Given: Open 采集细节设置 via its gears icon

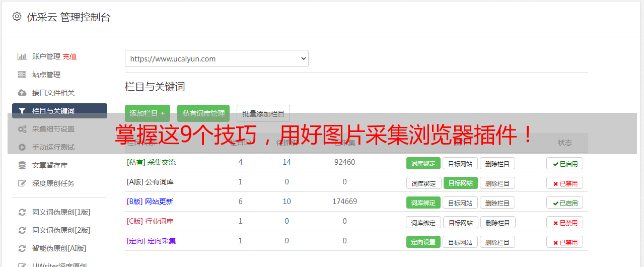Looking at the screenshot, I should pos(22,129).
